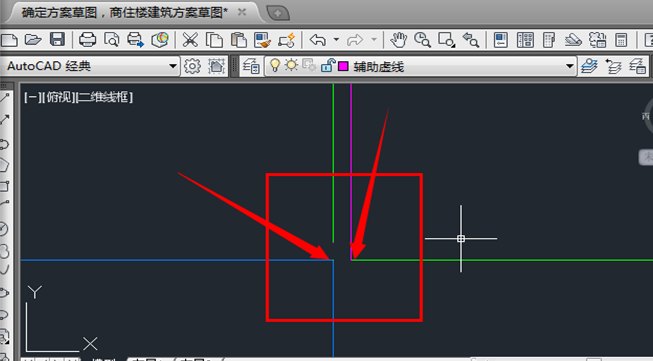Select the Spline tool on draw toolbar
The height and width of the screenshot is (361, 653).
(5, 269)
